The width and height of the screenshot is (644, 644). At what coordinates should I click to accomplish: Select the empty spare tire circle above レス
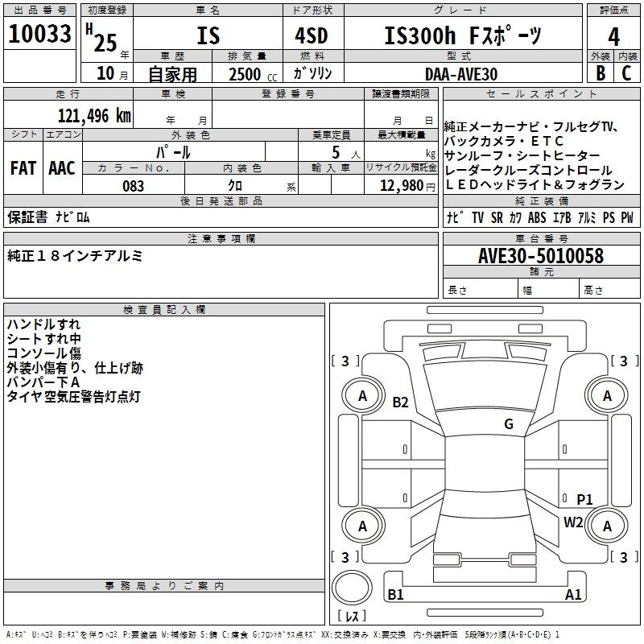click(x=351, y=587)
